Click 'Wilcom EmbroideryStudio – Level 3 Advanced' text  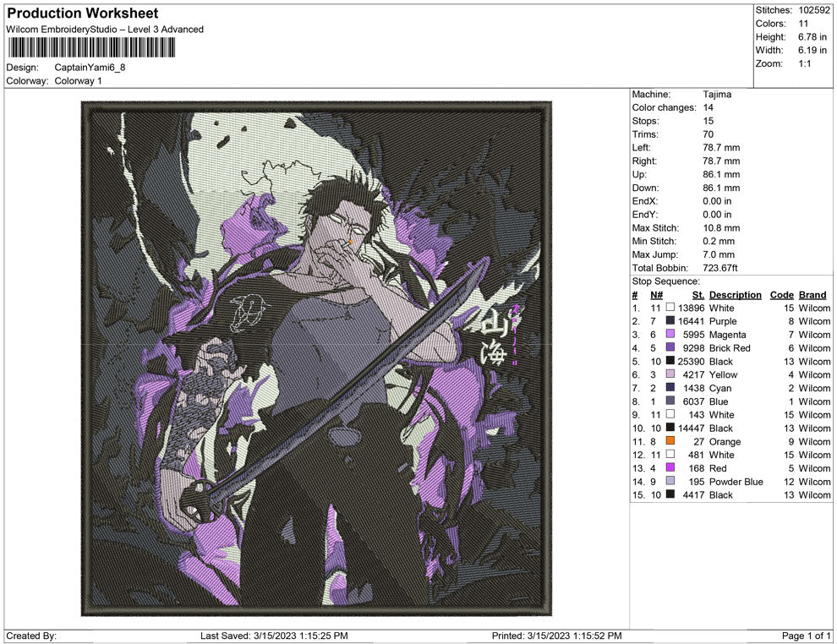point(105,30)
